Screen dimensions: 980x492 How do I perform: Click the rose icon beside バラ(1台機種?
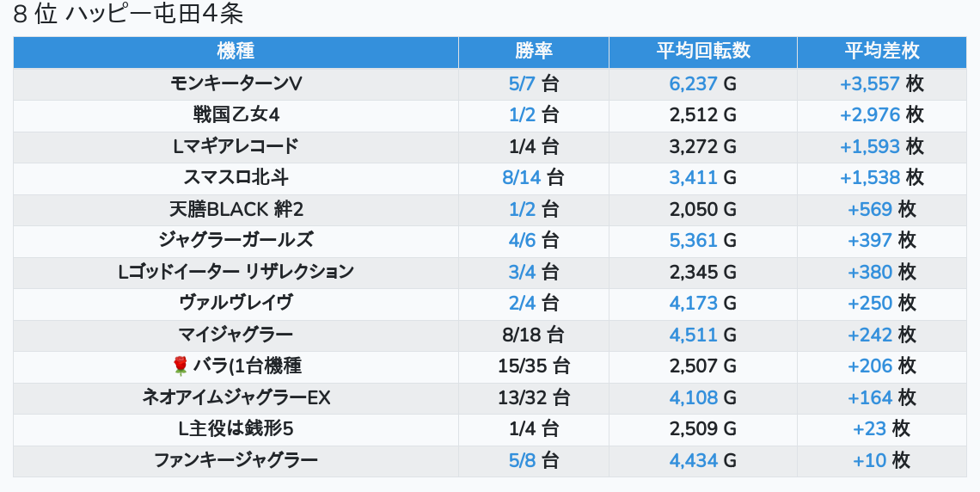[x=180, y=366]
